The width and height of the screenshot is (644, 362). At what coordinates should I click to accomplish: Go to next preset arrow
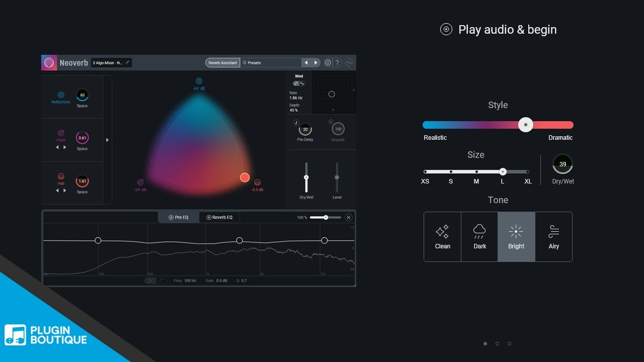tap(315, 63)
